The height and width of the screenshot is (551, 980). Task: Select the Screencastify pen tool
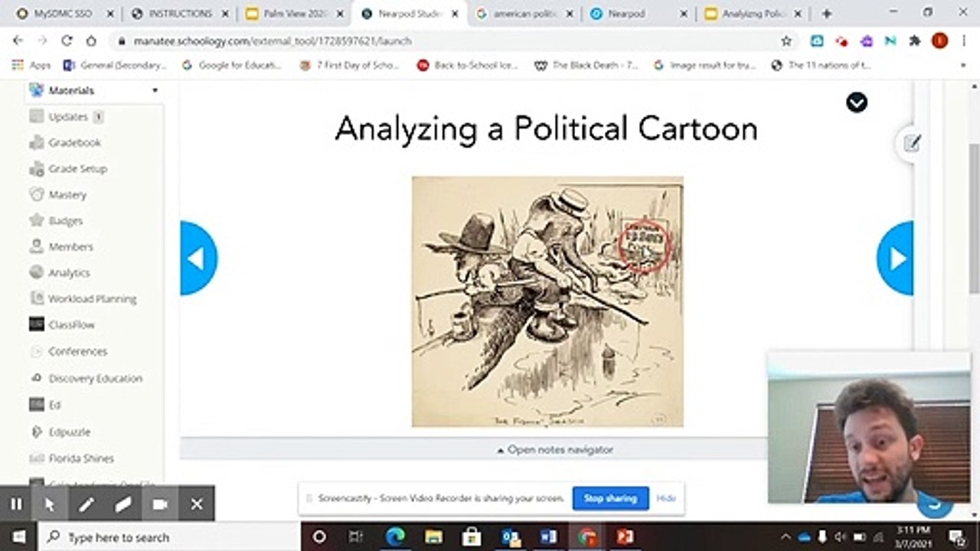pyautogui.click(x=86, y=504)
